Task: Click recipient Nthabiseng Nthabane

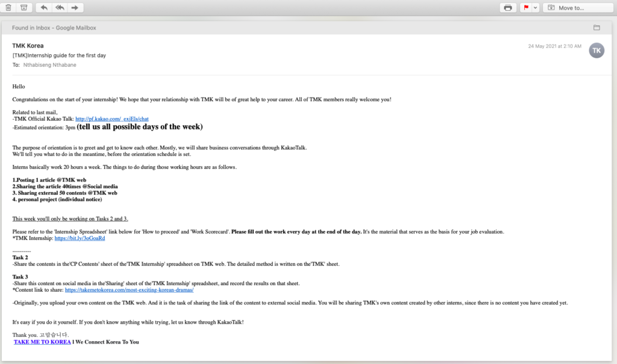Action: click(x=49, y=65)
